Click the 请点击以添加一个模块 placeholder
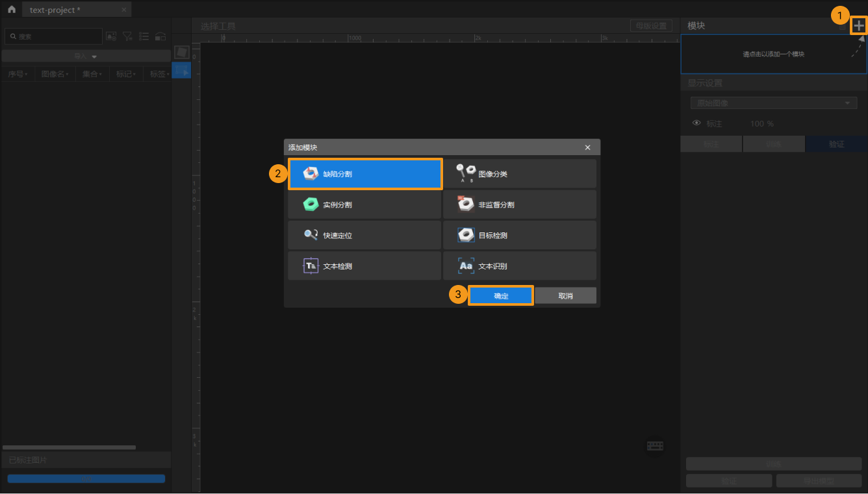The height and width of the screenshot is (494, 868). [x=773, y=54]
